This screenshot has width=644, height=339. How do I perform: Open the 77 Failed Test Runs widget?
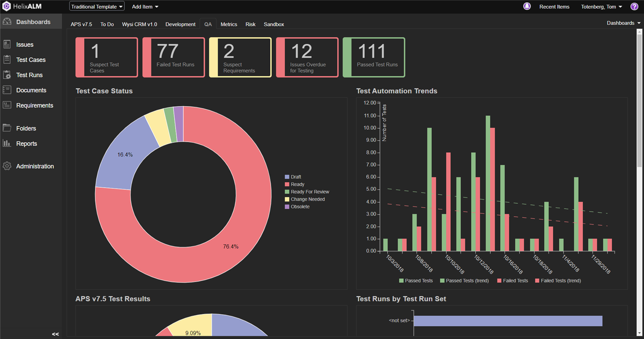click(173, 57)
